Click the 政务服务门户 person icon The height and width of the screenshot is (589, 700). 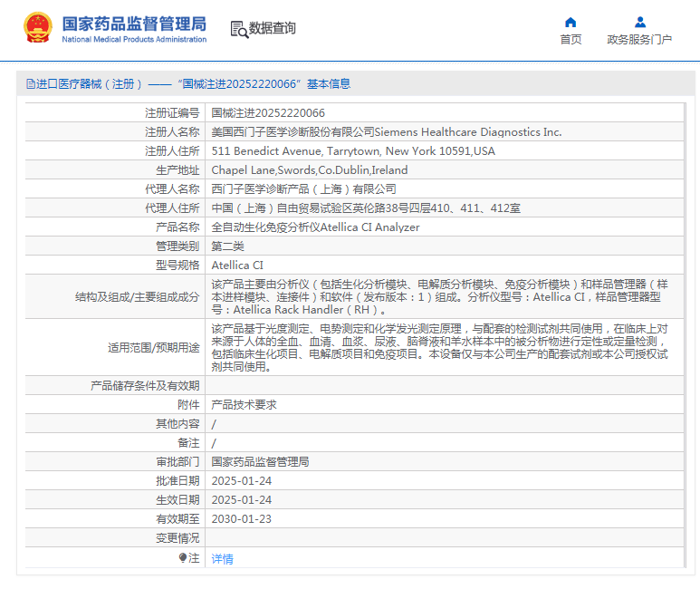coord(639,22)
